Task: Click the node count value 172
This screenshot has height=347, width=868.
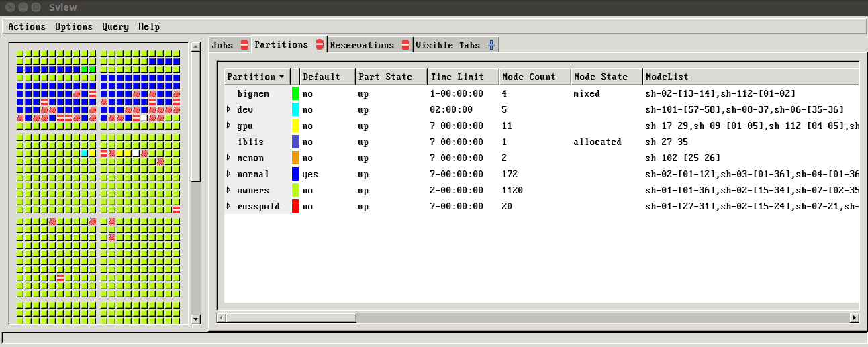Action: [510, 174]
